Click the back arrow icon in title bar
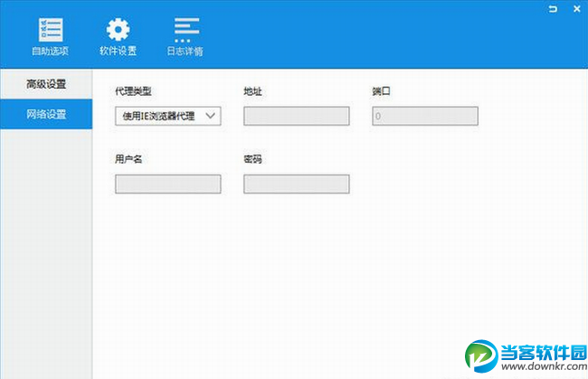Viewport: 588px width, 379px height. coord(553,9)
